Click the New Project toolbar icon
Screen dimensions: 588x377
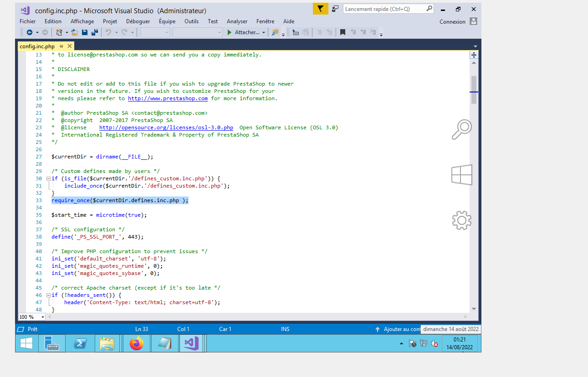[x=59, y=32]
